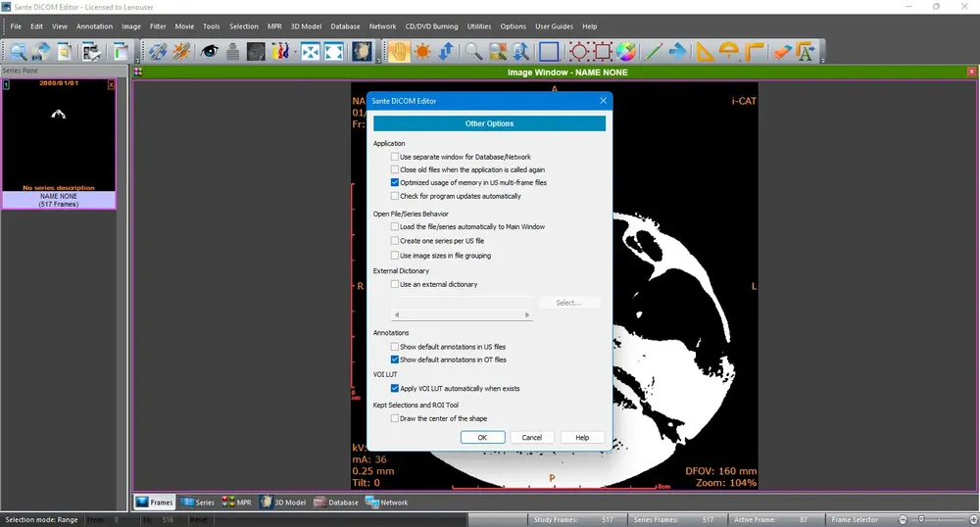980x527 pixels.
Task: Tick Use an external dictionary checkbox
Action: point(394,284)
